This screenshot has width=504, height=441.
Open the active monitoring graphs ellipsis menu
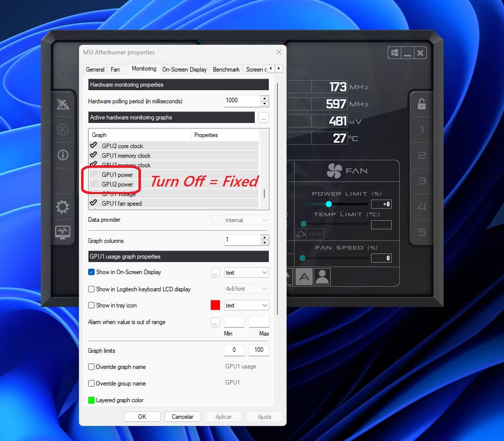[263, 118]
